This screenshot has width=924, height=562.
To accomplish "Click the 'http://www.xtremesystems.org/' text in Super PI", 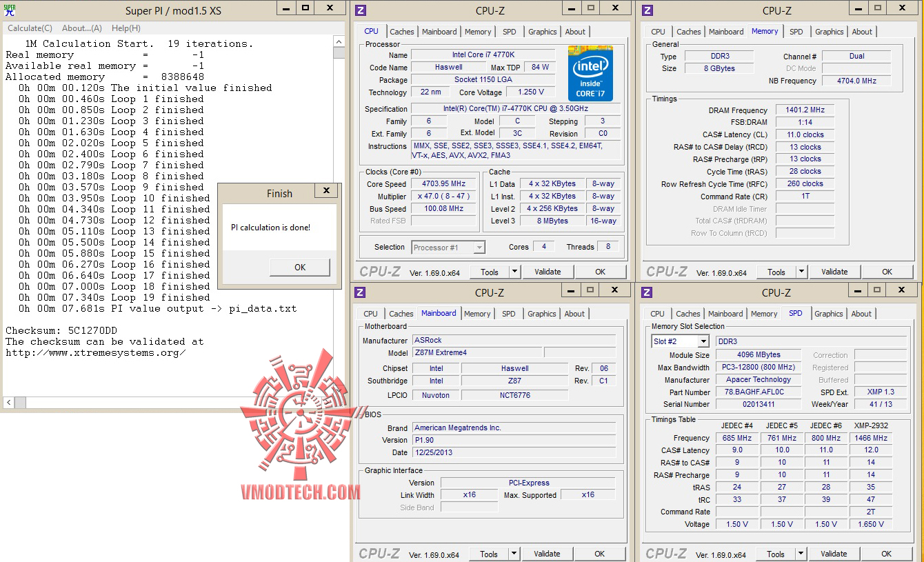I will coord(95,352).
